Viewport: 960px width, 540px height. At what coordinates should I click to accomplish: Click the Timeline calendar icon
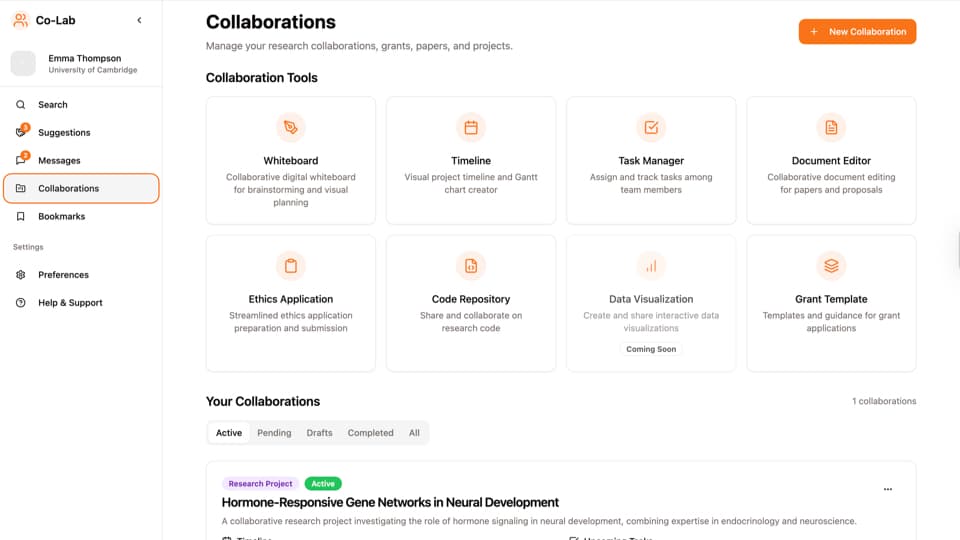(471, 127)
